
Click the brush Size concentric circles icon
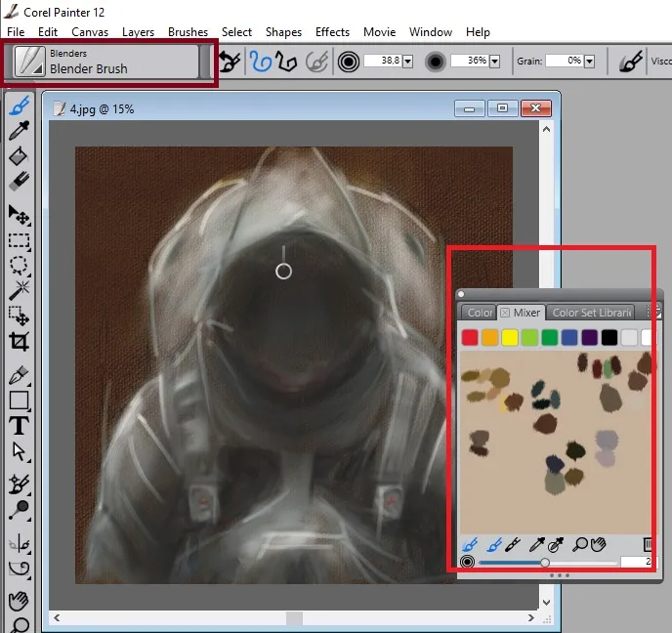349,63
